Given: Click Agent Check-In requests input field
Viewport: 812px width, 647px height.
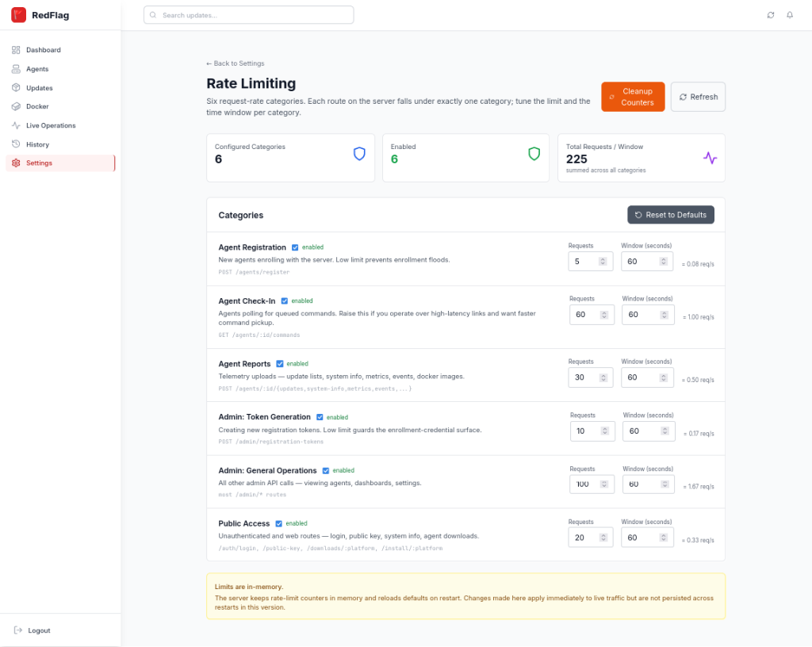Looking at the screenshot, I should (592, 315).
